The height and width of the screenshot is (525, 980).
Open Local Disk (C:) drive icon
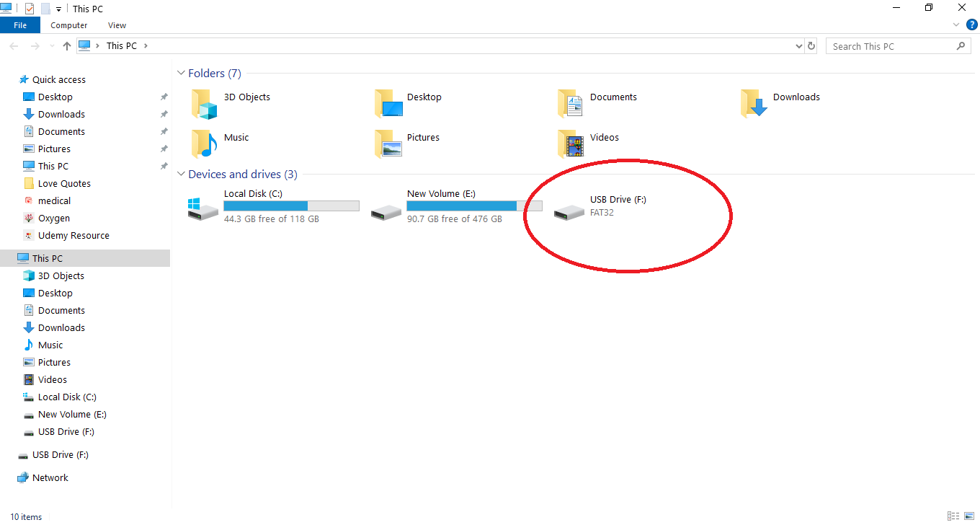(202, 209)
